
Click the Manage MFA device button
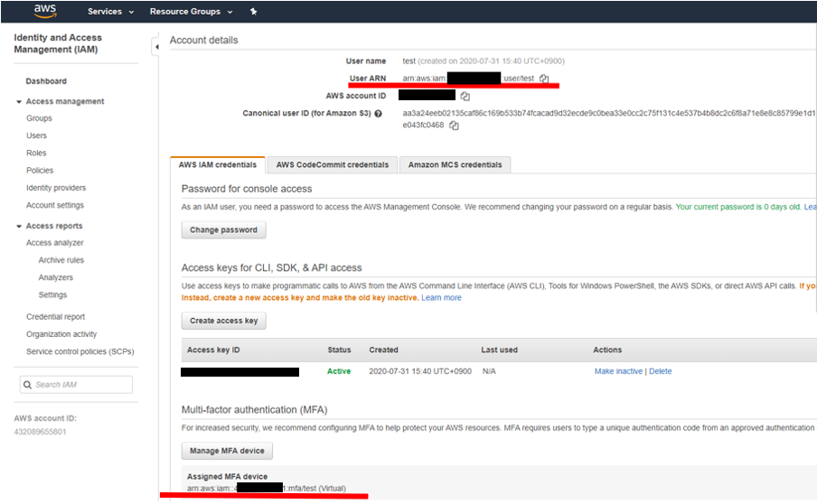227,451
